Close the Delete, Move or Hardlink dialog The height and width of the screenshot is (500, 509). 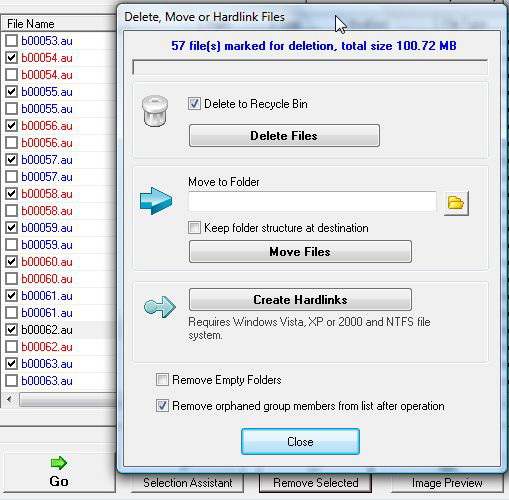point(300,442)
